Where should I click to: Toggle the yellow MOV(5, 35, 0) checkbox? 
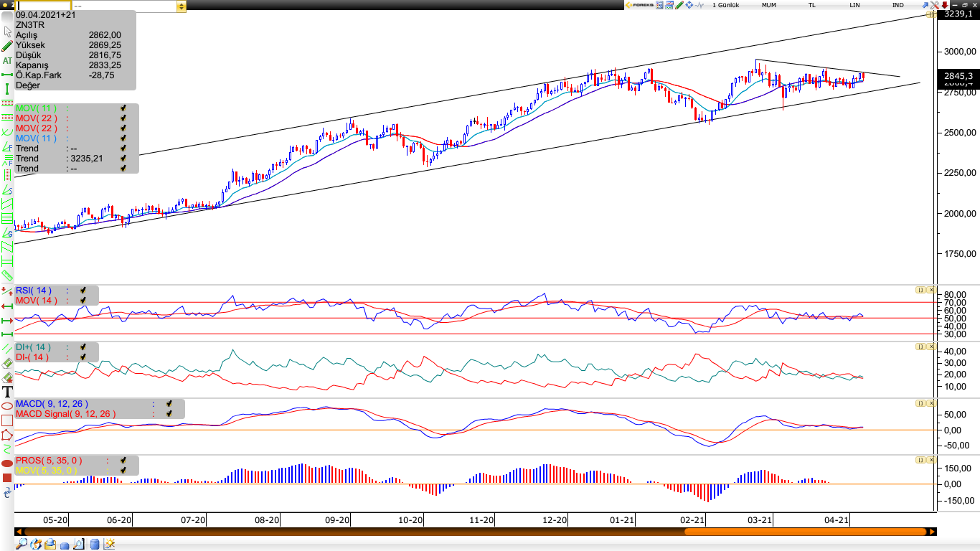123,471
